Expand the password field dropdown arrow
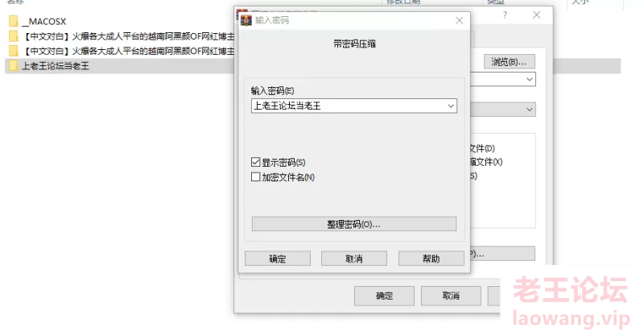 451,106
